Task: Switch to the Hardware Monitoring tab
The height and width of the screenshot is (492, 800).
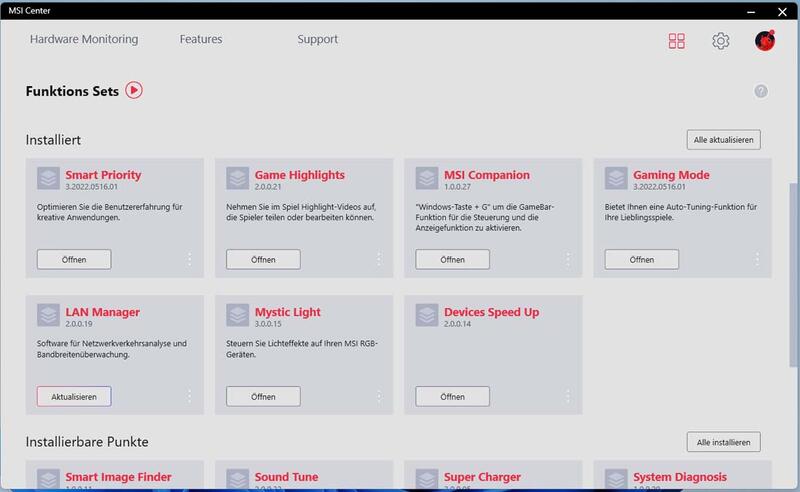Action: 84,39
